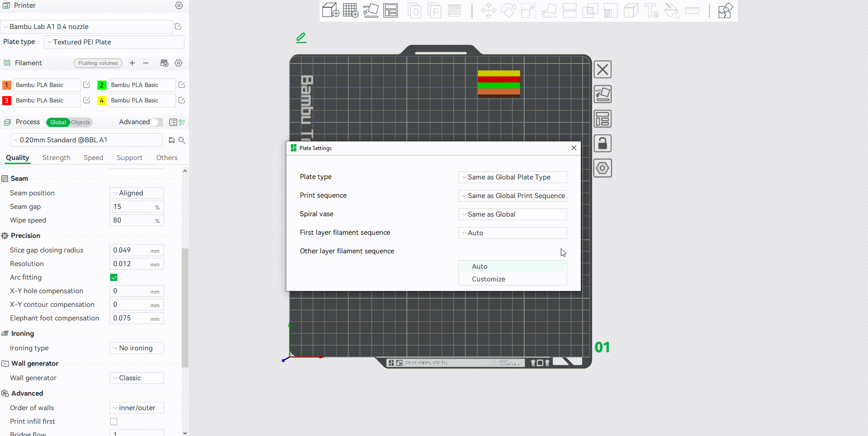Select the Move tool
This screenshot has width=868, height=436.
488,10
